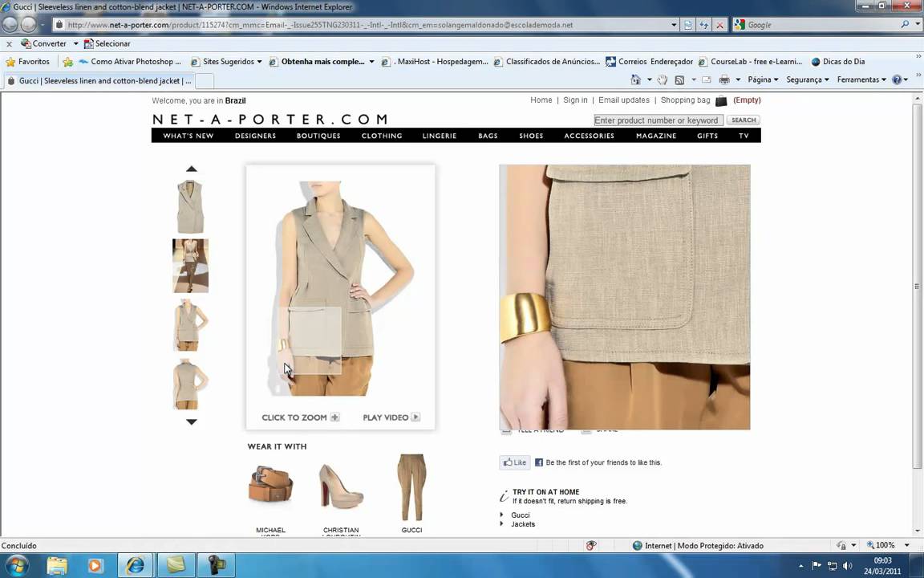Open the CLOTHING menu
Viewport: 924px width, 578px height.
(382, 136)
